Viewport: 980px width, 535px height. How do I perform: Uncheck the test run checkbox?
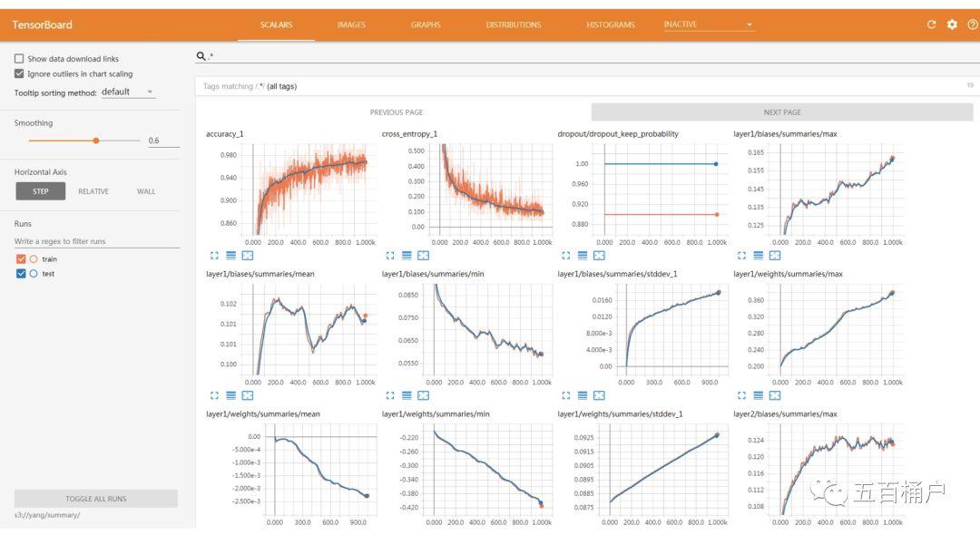coord(21,274)
